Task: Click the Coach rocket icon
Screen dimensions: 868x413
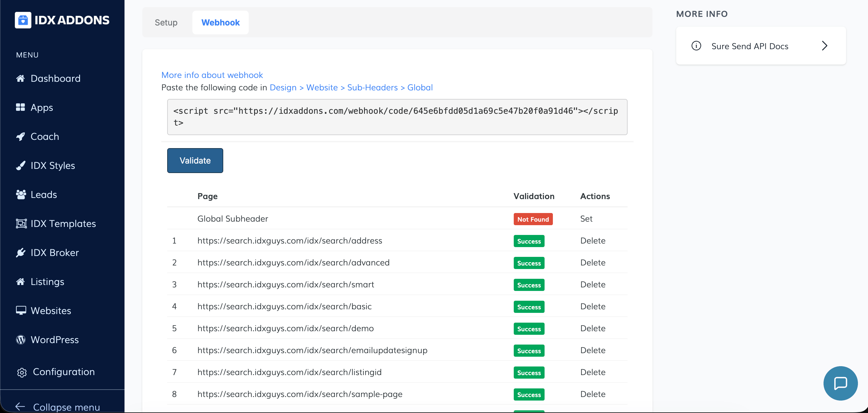Action: click(20, 136)
